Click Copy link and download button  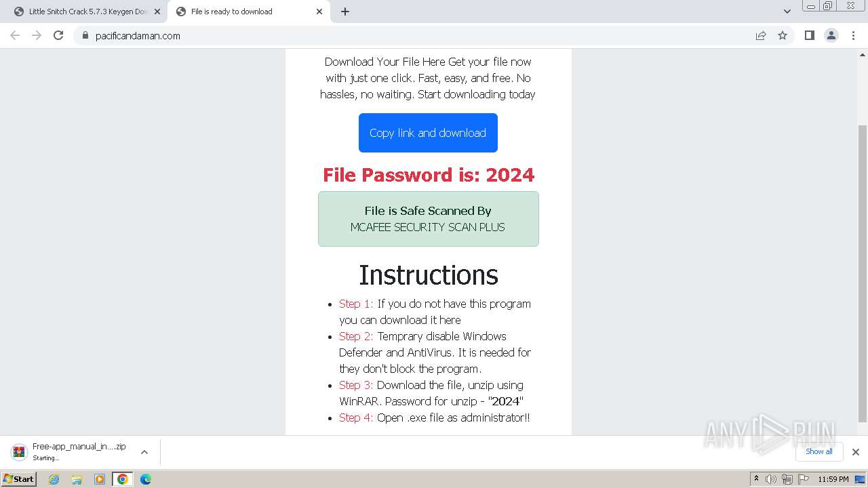pos(428,133)
